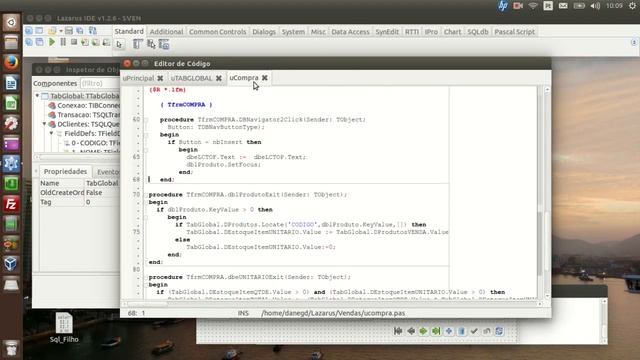
Task: Click the Step into debug icon
Action: coord(85,42)
